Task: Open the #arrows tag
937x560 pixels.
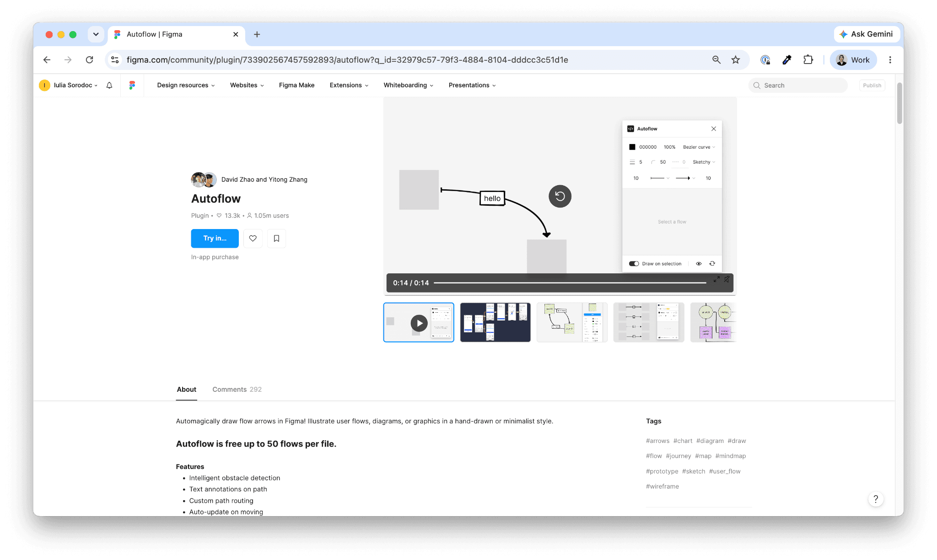Action: [657, 441]
